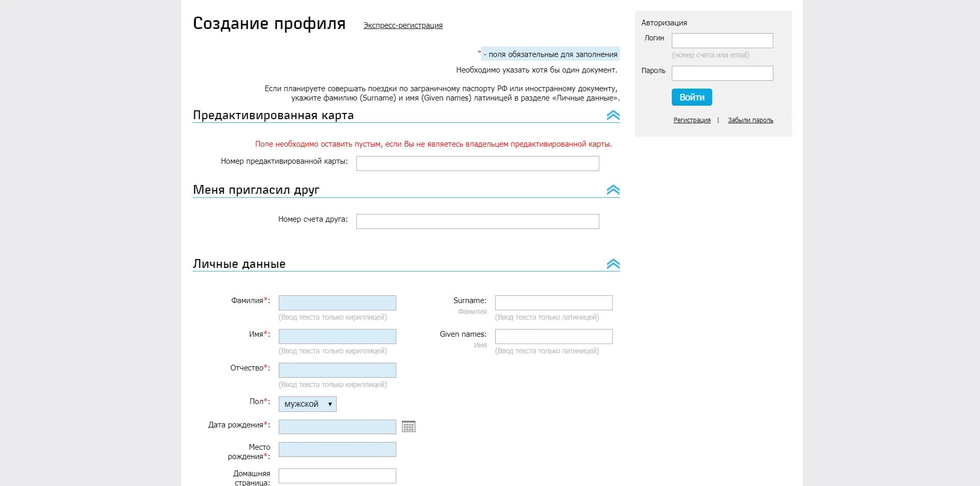Collapse the Меня пригласил друг section
Viewport: 980px width, 486px height.
613,190
